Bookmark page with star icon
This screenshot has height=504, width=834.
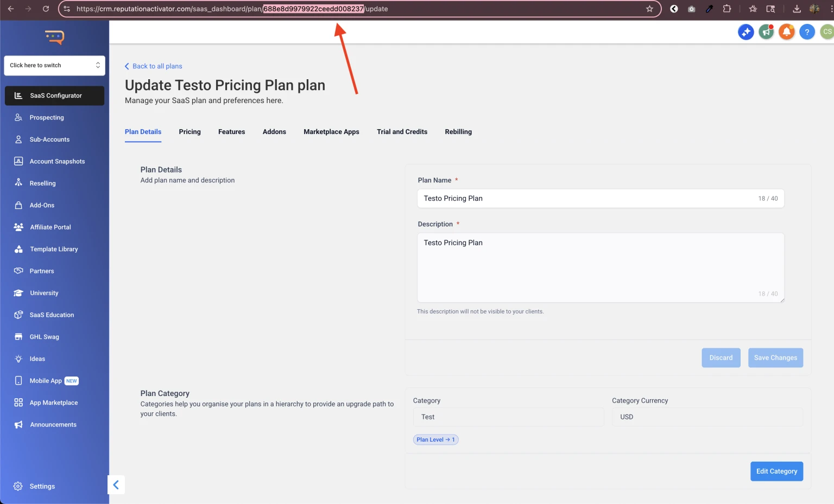(x=649, y=9)
